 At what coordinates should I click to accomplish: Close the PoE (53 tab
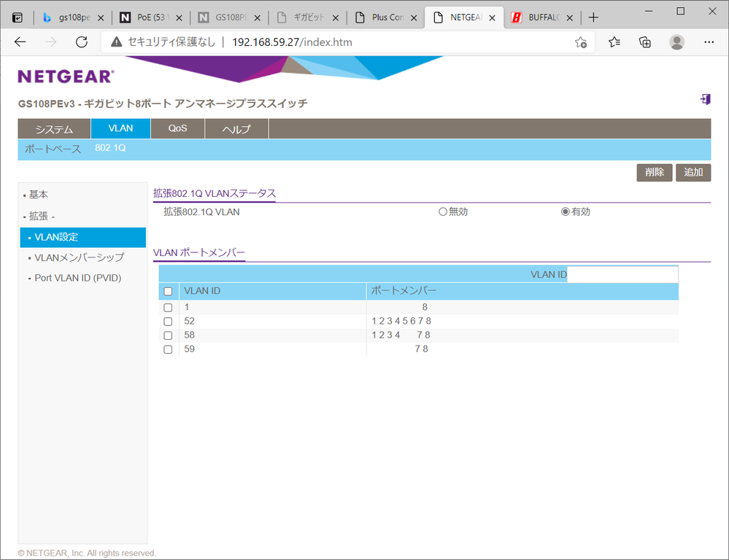179,18
